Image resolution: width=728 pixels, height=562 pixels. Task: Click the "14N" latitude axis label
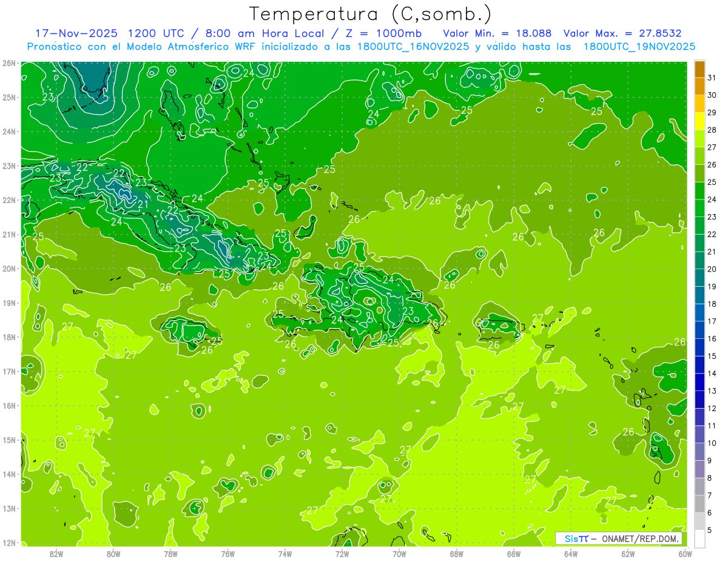(x=8, y=474)
